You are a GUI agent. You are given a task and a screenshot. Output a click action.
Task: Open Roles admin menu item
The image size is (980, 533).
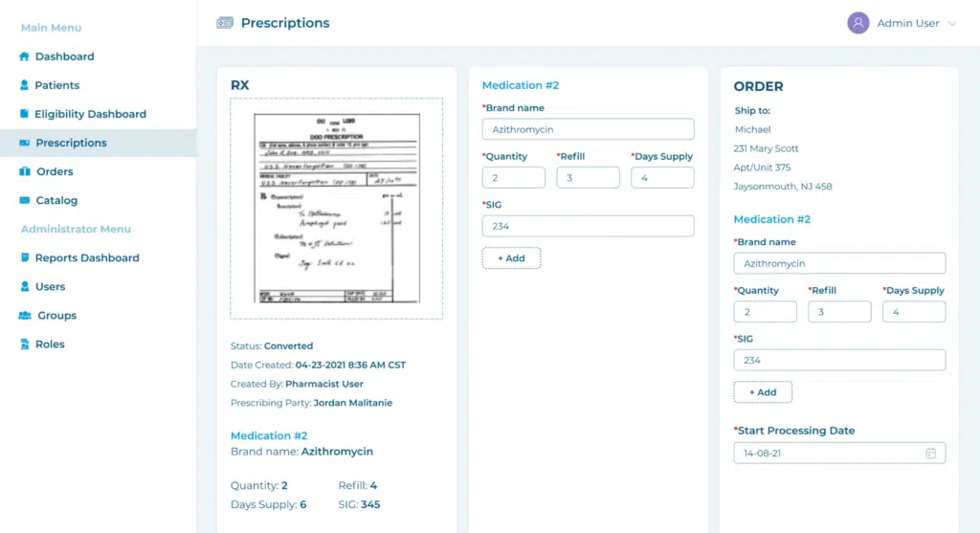click(50, 344)
